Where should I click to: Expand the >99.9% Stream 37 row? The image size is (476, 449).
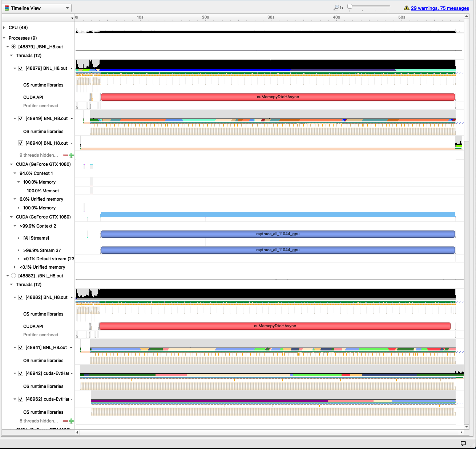point(19,250)
